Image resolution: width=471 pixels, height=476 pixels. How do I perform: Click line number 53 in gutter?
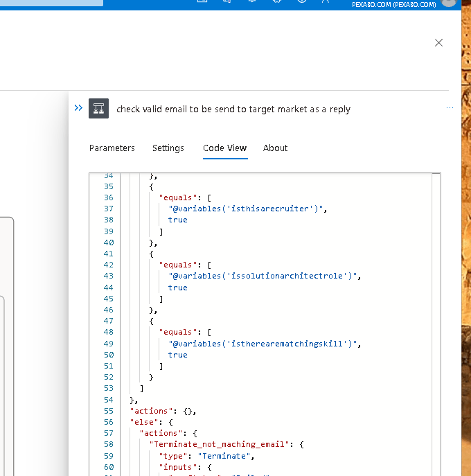click(109, 388)
